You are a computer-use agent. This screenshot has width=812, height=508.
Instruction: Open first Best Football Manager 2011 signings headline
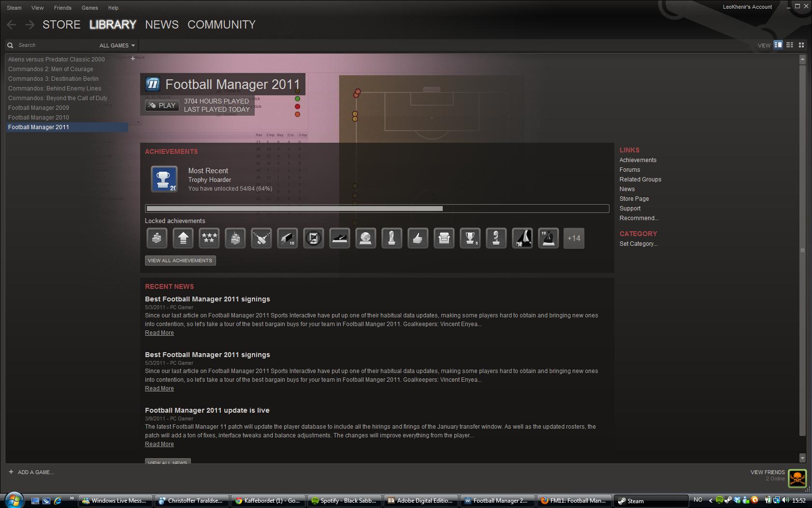[x=207, y=299]
